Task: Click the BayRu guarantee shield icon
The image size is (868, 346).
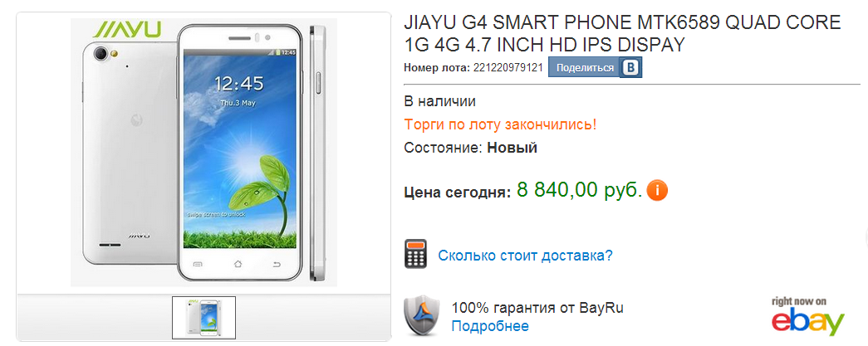Action: 421,315
